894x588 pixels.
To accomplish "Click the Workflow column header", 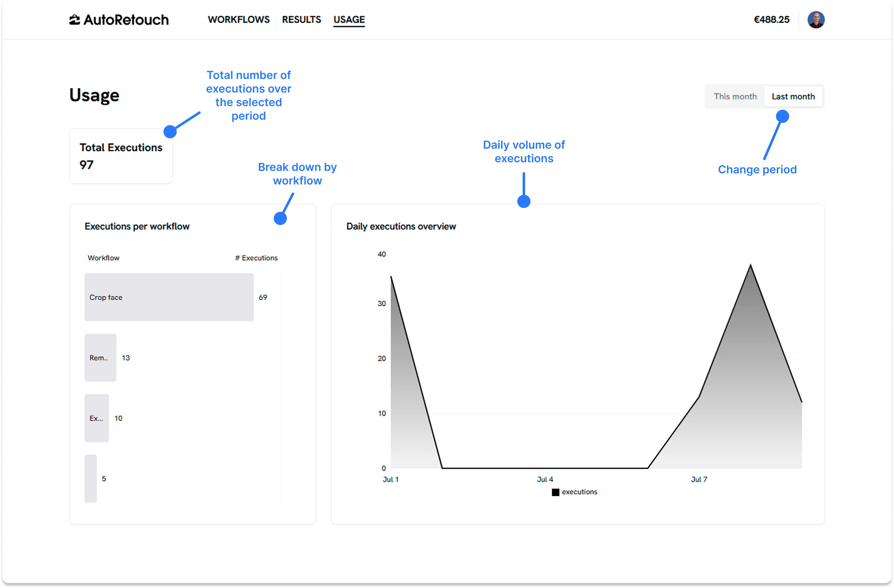I will coord(103,258).
